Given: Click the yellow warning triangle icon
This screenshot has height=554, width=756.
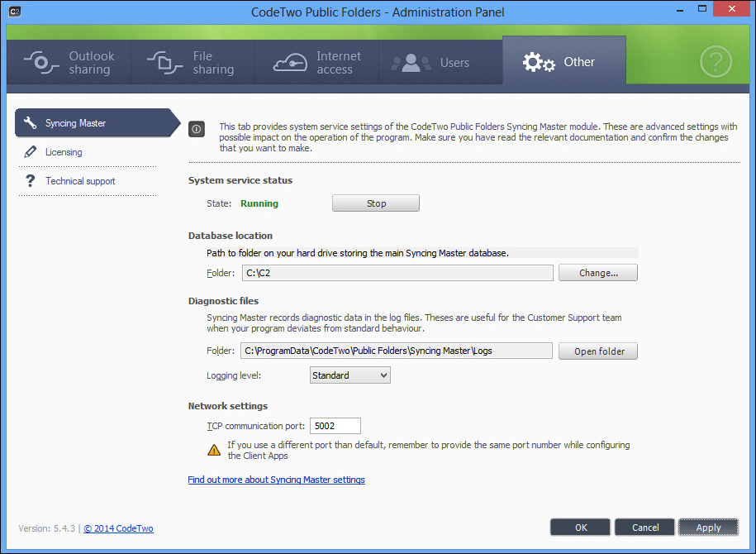Looking at the screenshot, I should coord(214,450).
